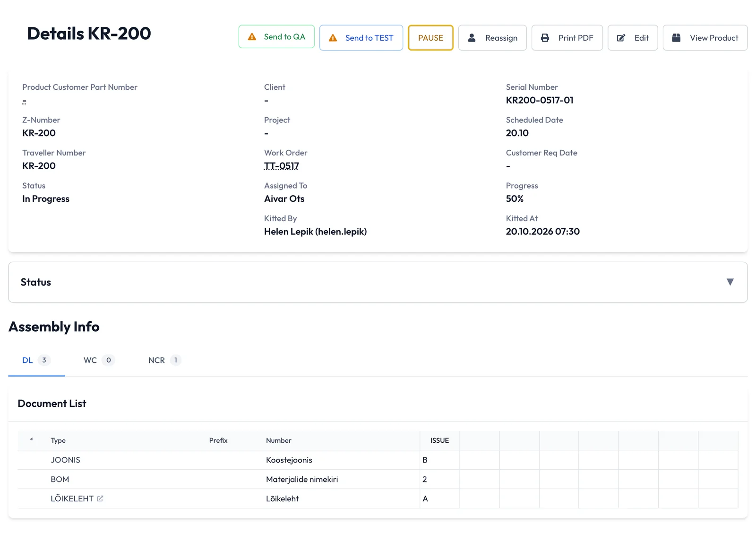Viewport: 756px width, 549px height.
Task: Click the pencil icon on Edit
Action: click(x=621, y=38)
